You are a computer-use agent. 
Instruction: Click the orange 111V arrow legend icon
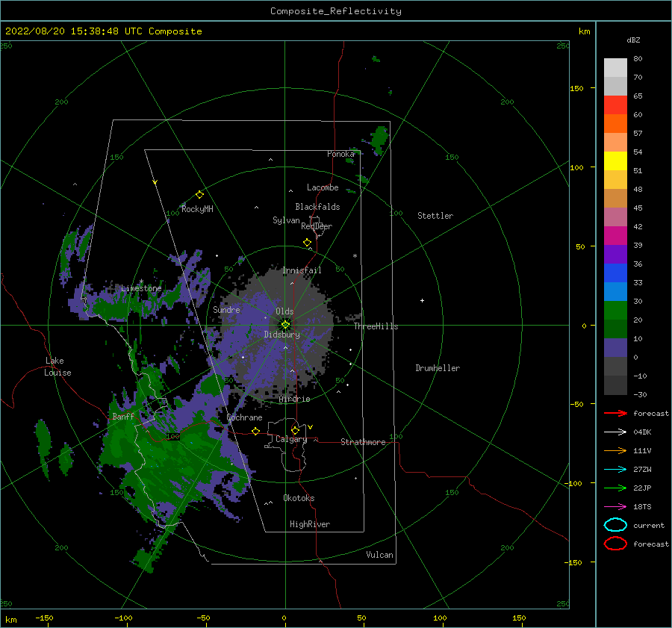click(615, 450)
